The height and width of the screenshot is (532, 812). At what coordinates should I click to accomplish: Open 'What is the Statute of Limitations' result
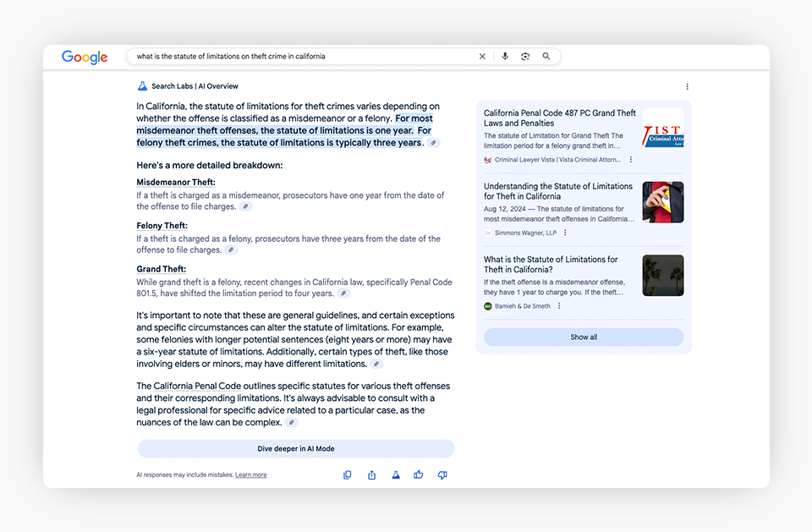pos(551,264)
